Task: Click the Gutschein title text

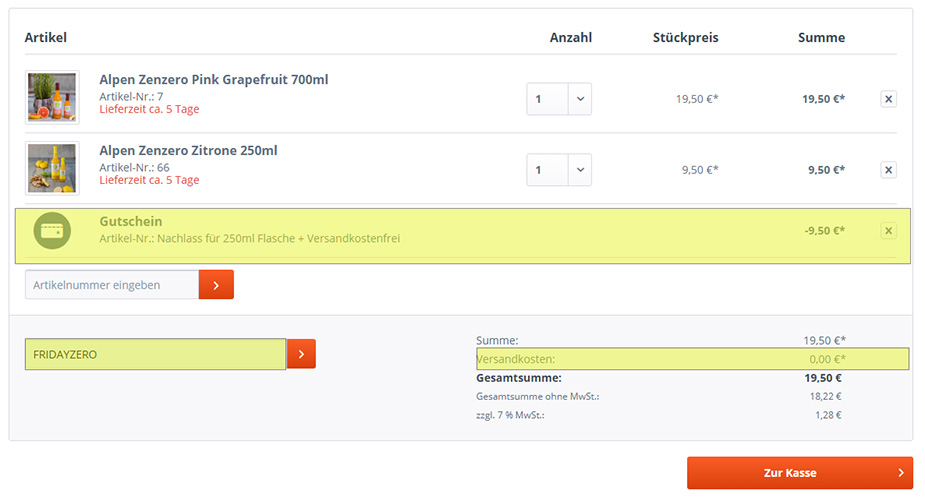Action: 131,221
